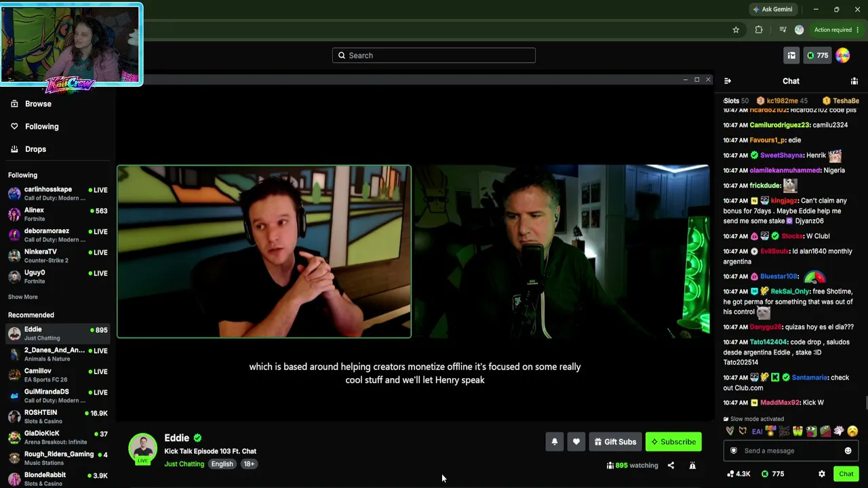Open BlondeRabbit's Slots & Casino channel

point(58,479)
